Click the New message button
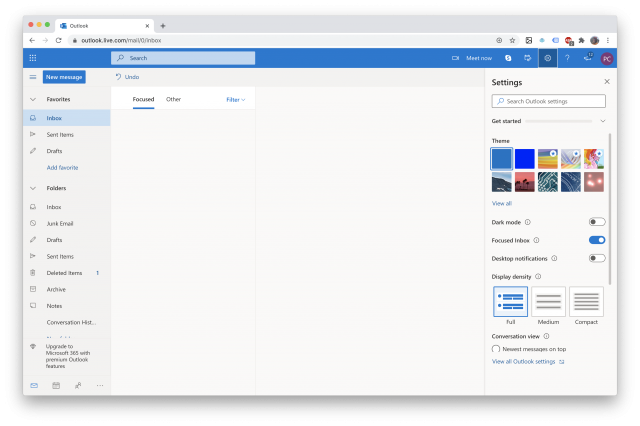Image resolution: width=640 pixels, height=426 pixels. tap(64, 77)
